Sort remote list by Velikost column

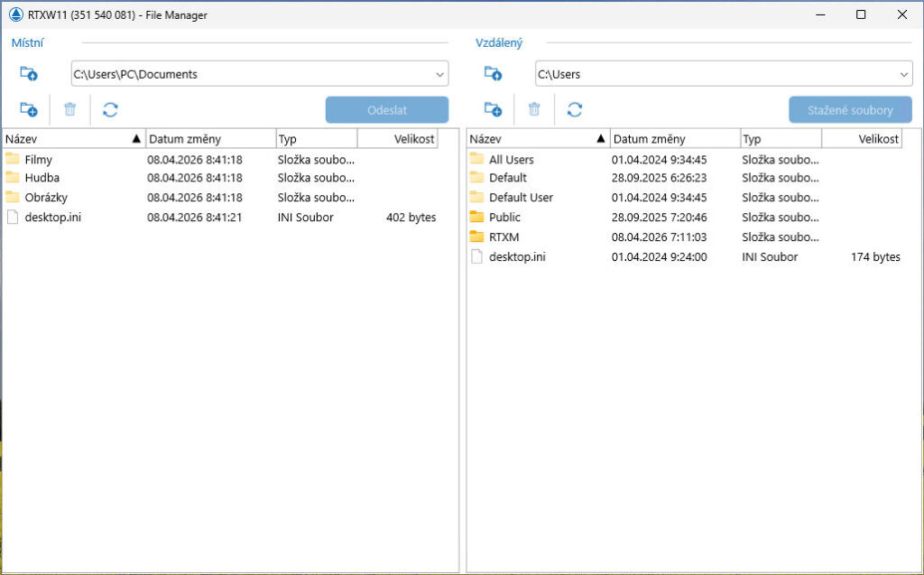click(x=862, y=139)
